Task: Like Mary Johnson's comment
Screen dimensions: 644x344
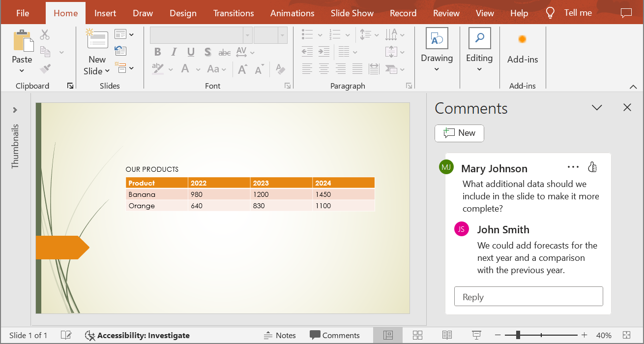Action: coord(592,167)
